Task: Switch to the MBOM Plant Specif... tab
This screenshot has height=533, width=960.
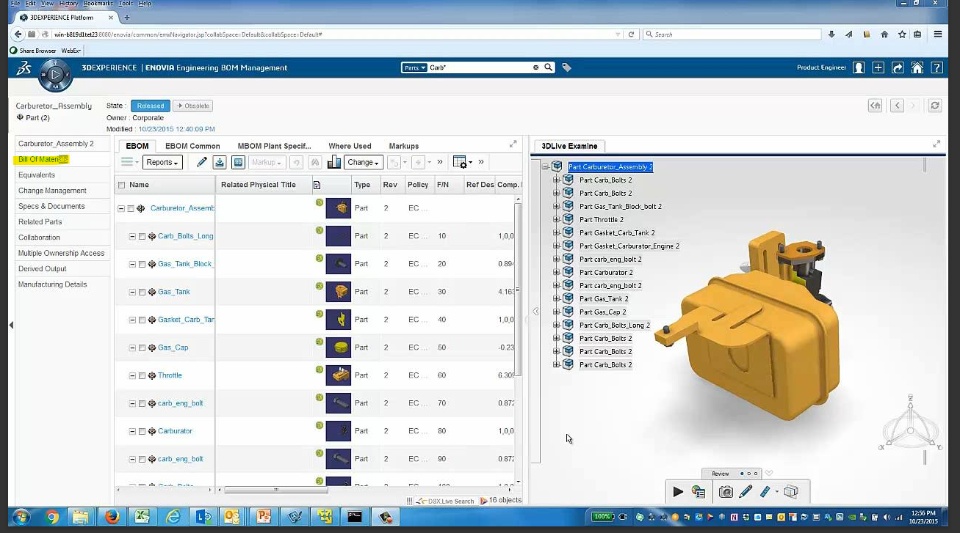Action: pos(274,146)
